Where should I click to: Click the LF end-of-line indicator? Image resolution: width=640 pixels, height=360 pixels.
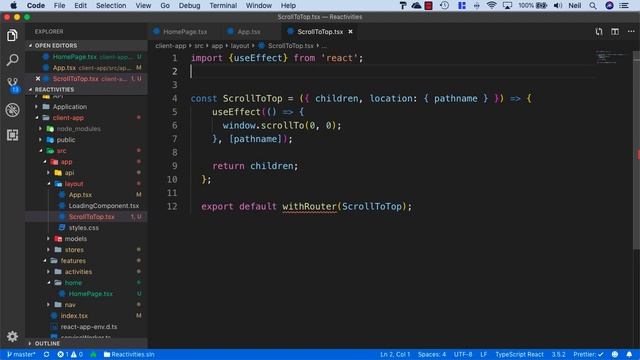(483, 354)
